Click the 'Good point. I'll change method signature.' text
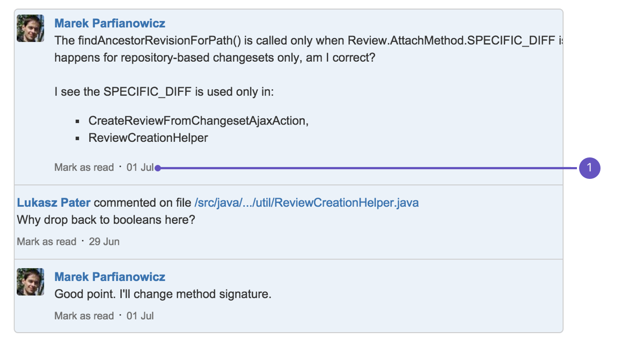This screenshot has width=644, height=346. point(163,294)
